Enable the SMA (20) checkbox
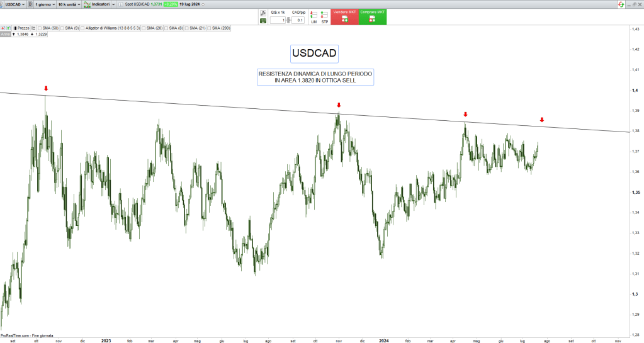Viewport: 644px width, 343px height. (144, 28)
